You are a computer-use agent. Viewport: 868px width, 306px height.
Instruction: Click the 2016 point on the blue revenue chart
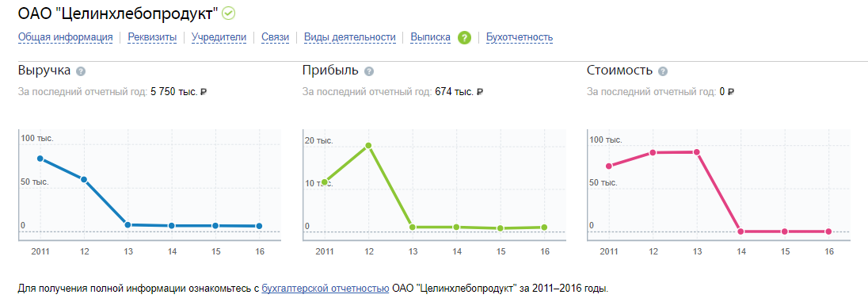click(260, 226)
